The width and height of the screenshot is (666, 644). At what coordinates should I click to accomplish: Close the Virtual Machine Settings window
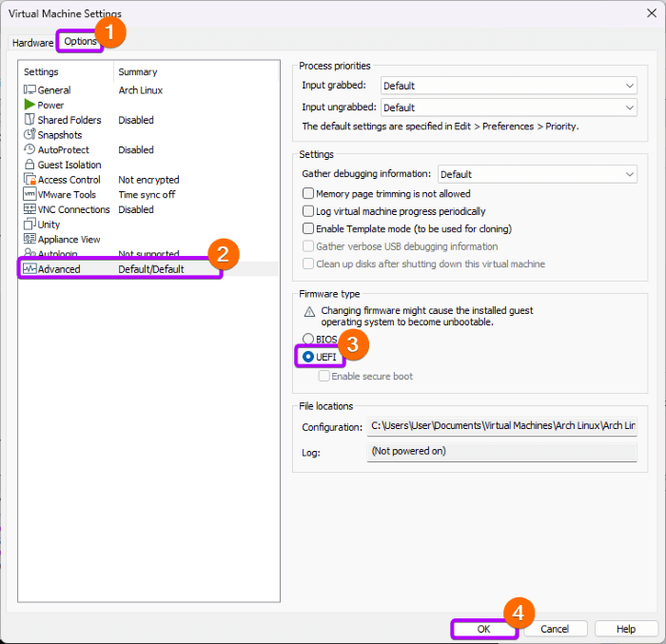[652, 13]
